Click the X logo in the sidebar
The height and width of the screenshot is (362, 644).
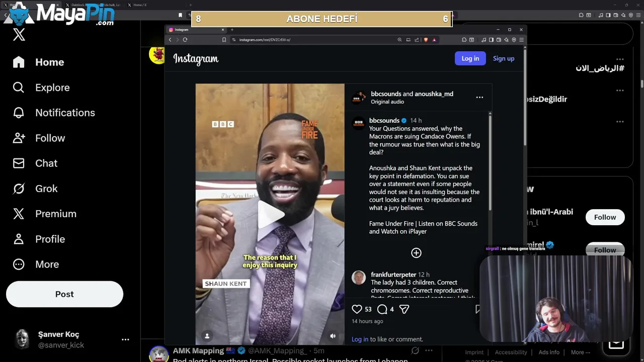tap(19, 35)
